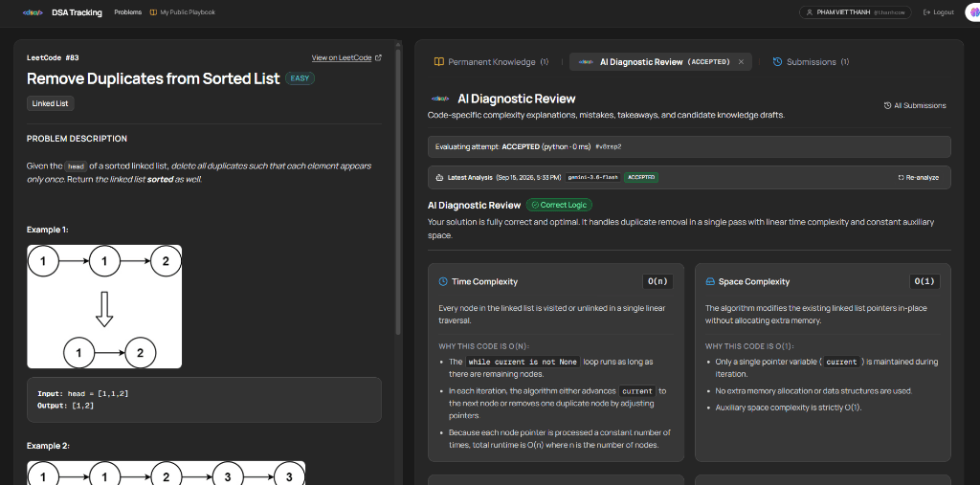Image resolution: width=980 pixels, height=485 pixels.
Task: Switch to the Permanent Knowledge tab
Action: [x=491, y=62]
